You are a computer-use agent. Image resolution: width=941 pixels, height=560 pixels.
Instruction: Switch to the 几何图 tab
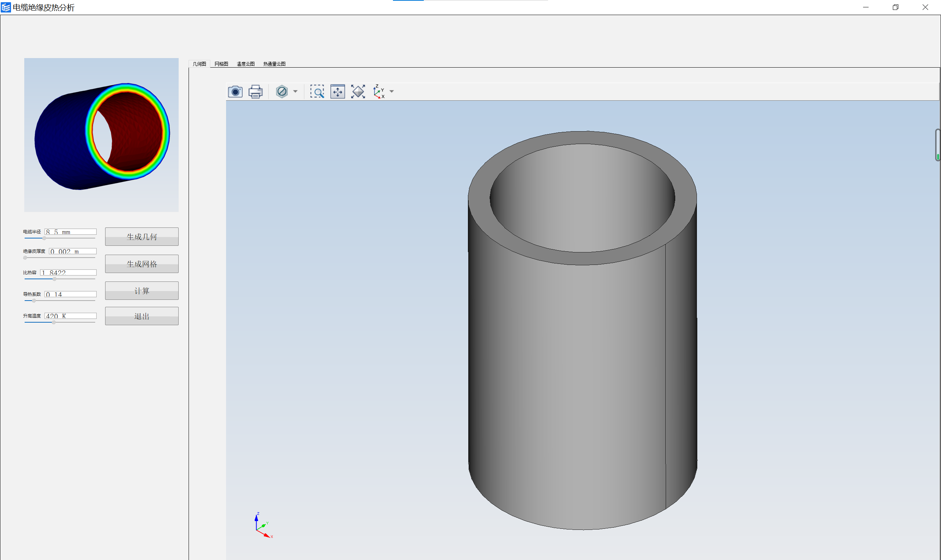[199, 64]
